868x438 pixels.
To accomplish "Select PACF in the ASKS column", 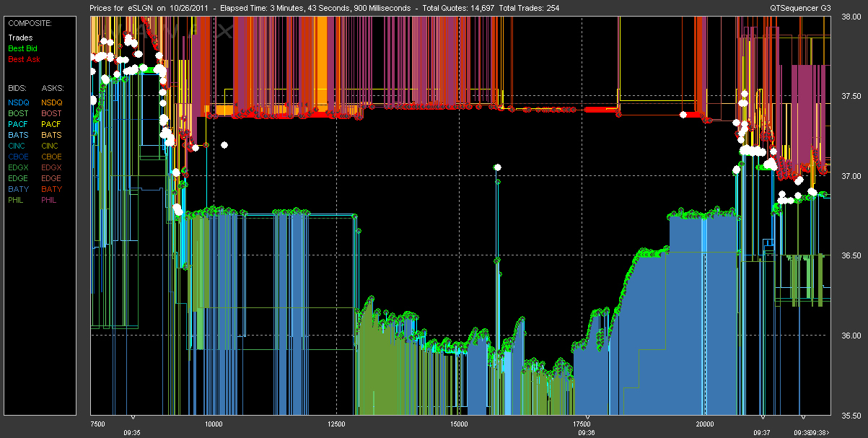I will (52, 124).
